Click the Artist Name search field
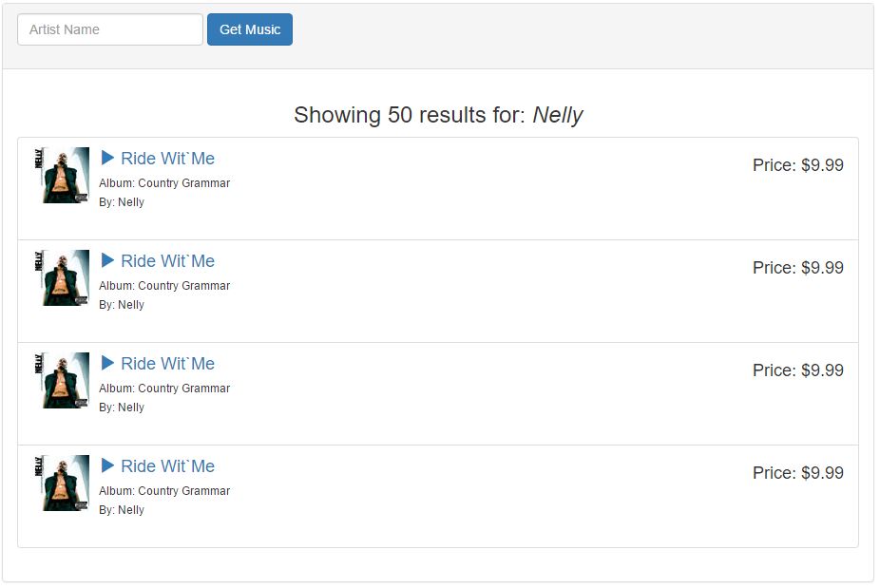Image resolution: width=880 pixels, height=588 pixels. pos(110,29)
